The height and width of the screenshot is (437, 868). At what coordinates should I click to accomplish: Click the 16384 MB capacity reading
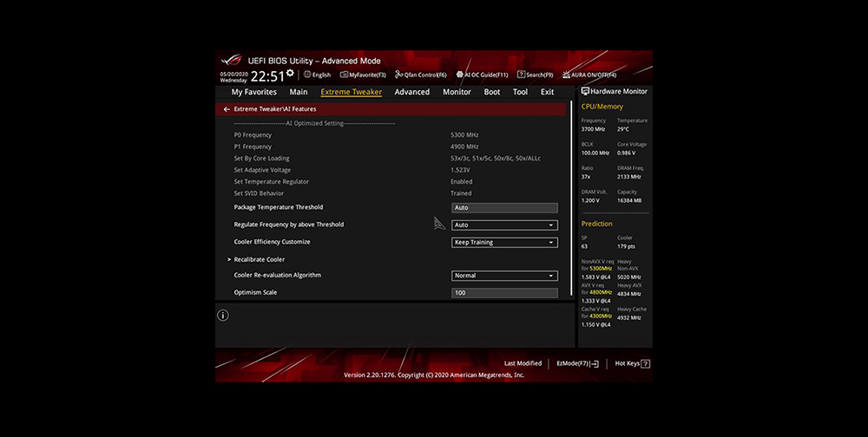(629, 200)
